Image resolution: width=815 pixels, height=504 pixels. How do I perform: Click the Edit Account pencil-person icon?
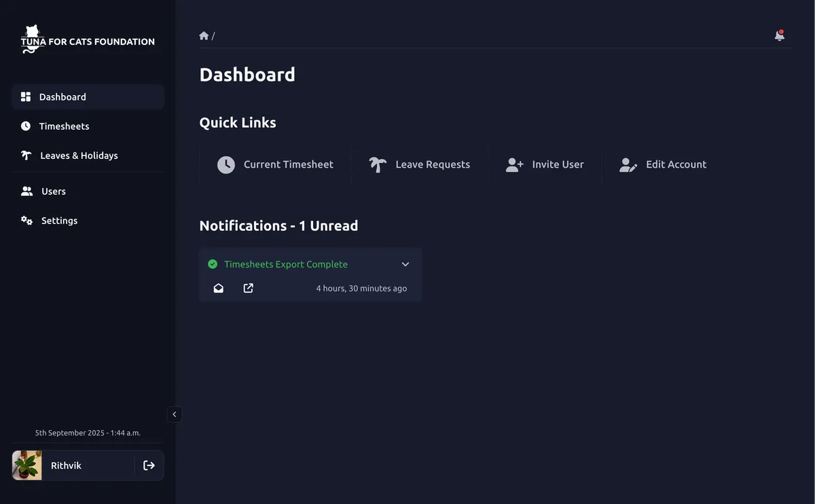(628, 164)
